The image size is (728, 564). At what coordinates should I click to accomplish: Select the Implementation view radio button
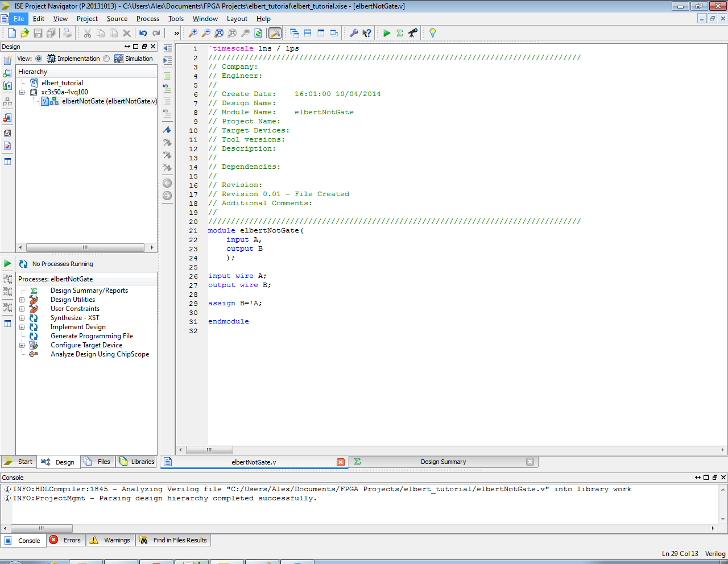click(39, 59)
